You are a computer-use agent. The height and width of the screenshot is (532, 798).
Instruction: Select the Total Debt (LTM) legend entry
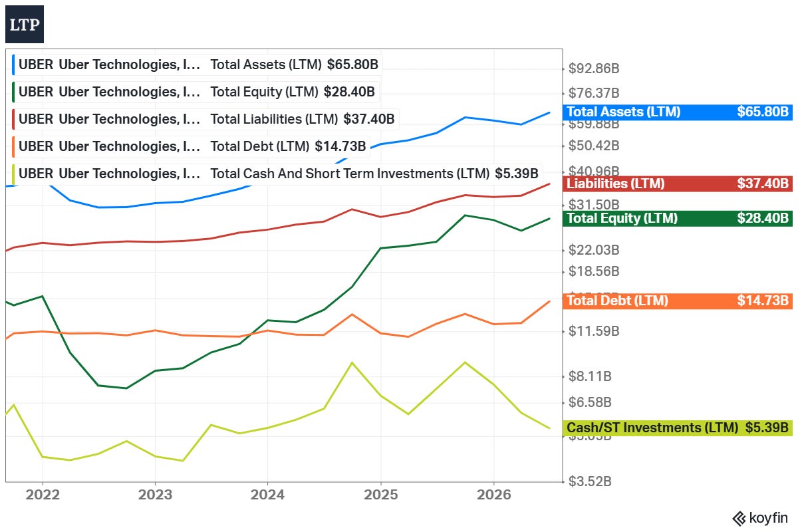click(x=192, y=146)
